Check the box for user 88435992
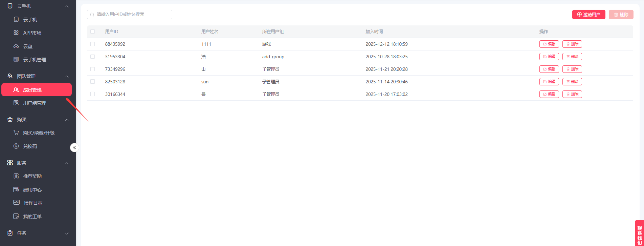This screenshot has width=644, height=246. [x=92, y=44]
